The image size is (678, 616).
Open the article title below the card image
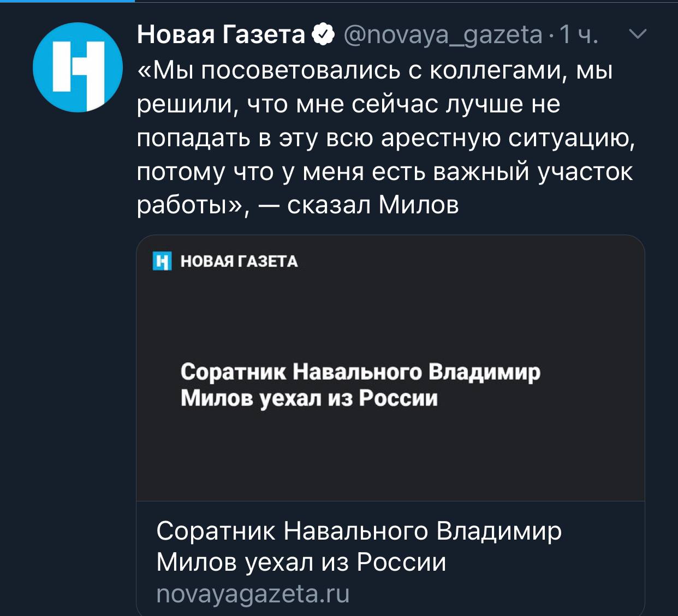(x=359, y=546)
